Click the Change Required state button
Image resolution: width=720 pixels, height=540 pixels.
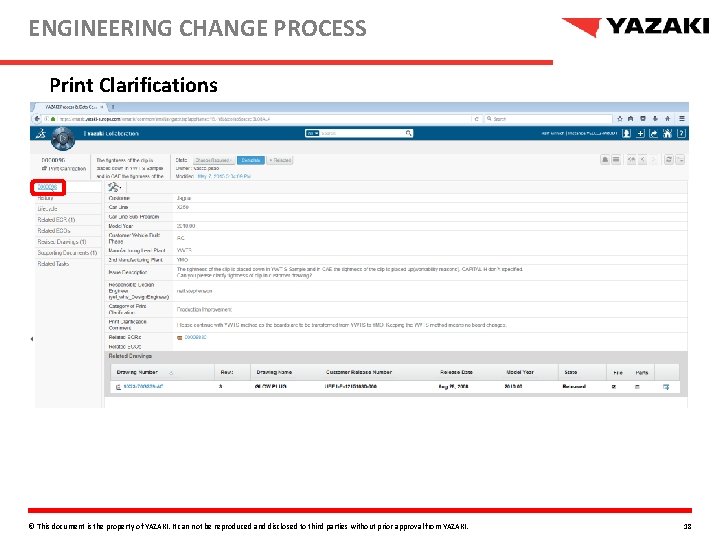(214, 160)
